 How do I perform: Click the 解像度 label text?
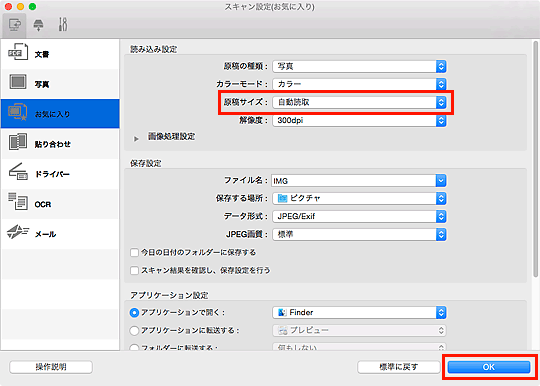tap(253, 120)
